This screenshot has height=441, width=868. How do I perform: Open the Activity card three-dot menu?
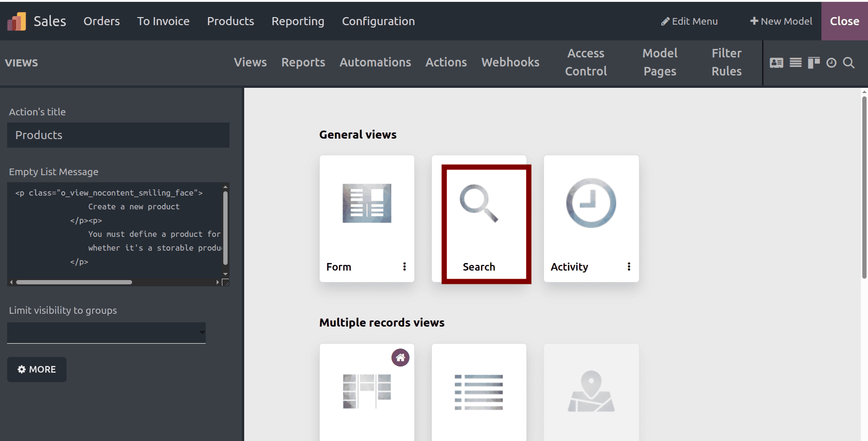pos(629,267)
